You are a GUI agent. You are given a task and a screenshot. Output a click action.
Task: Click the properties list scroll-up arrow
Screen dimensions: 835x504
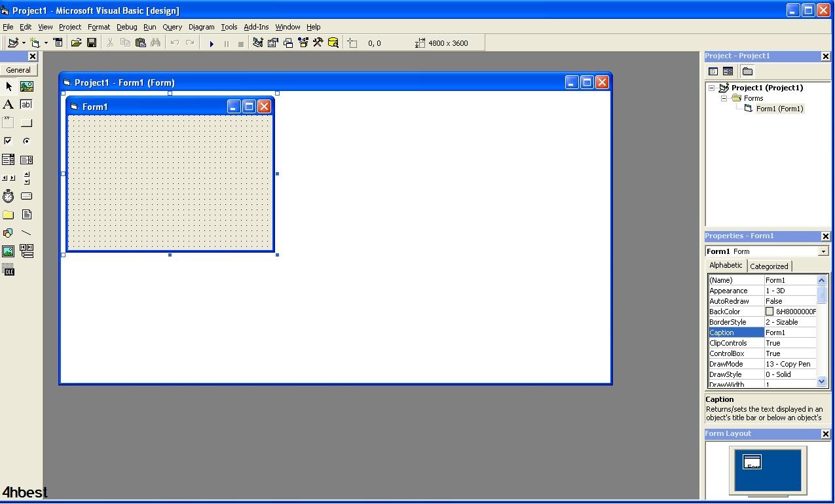tap(822, 280)
